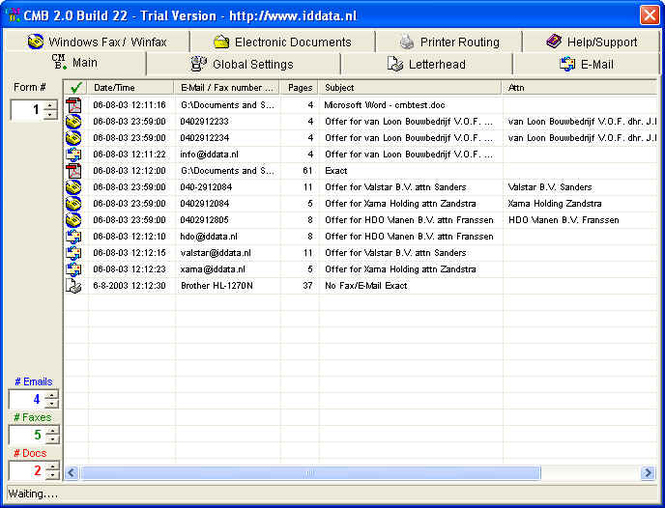Click the fax icon for 0402912234 row
The width and height of the screenshot is (665, 508).
(74, 138)
